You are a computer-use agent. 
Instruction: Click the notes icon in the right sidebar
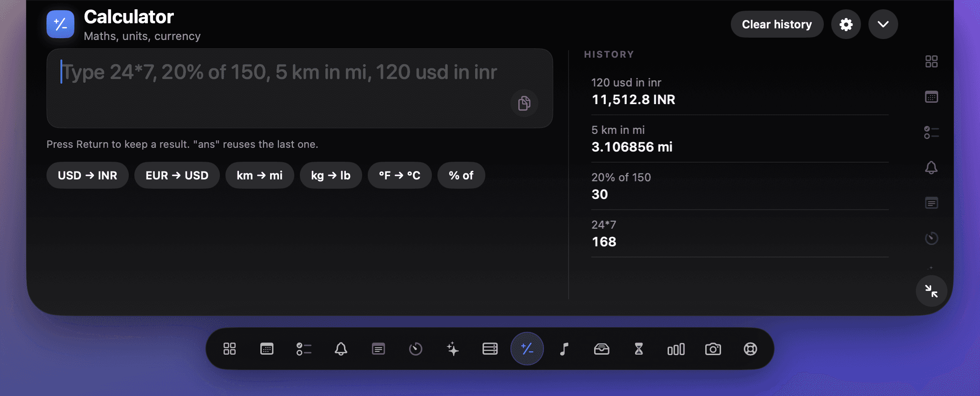coord(932,203)
